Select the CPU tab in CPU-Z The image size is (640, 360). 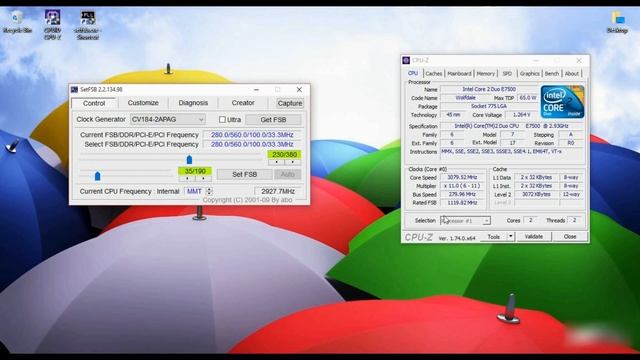(413, 73)
